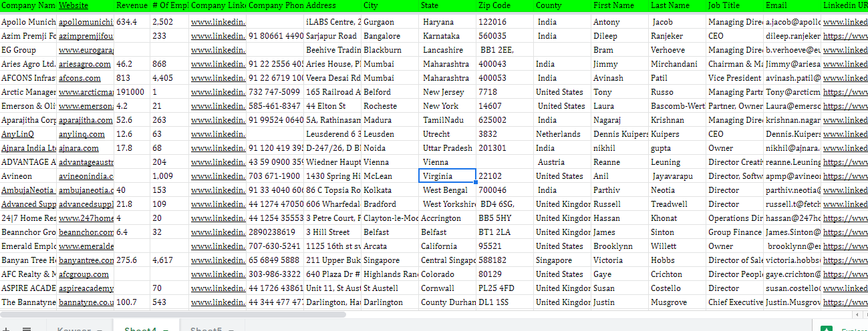Select the Job Title header cell
The width and height of the screenshot is (868, 331).
734,5
